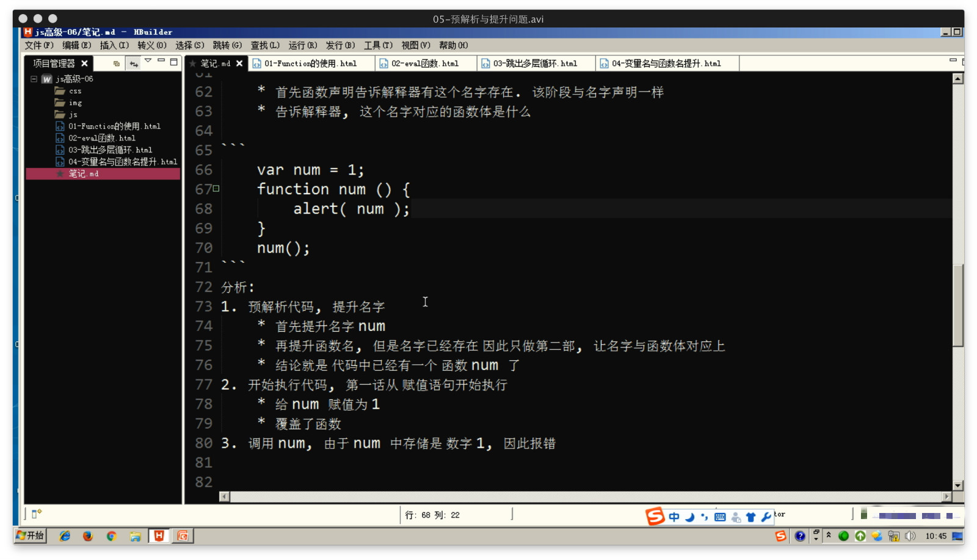Switch to 04-变量名与函数名提升.html tab
This screenshot has width=977, height=560.
(666, 63)
